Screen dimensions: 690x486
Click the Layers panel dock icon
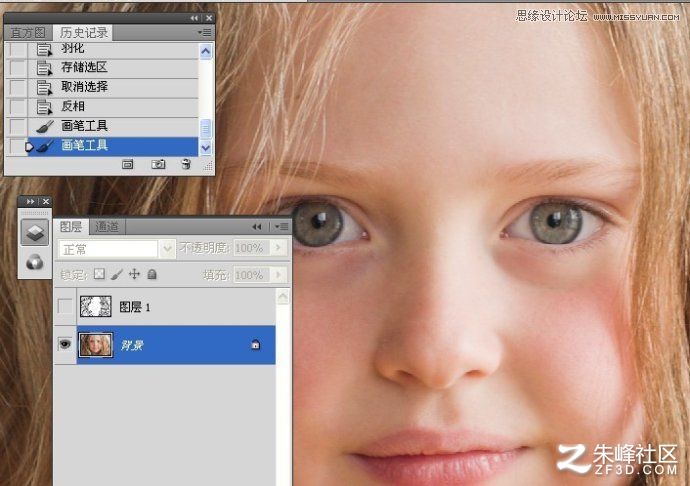[35, 232]
